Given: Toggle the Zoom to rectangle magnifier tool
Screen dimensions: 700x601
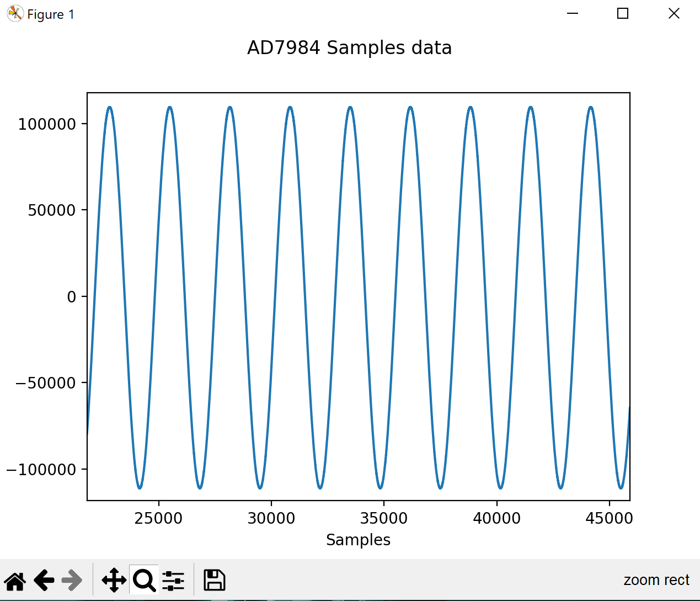Looking at the screenshot, I should coord(144,581).
